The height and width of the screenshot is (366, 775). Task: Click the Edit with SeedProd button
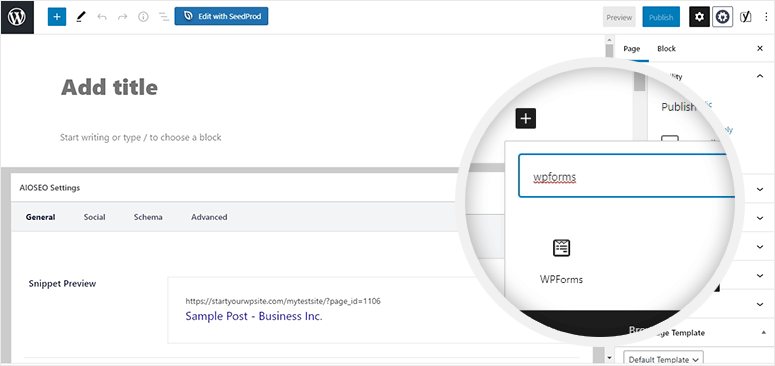point(221,16)
